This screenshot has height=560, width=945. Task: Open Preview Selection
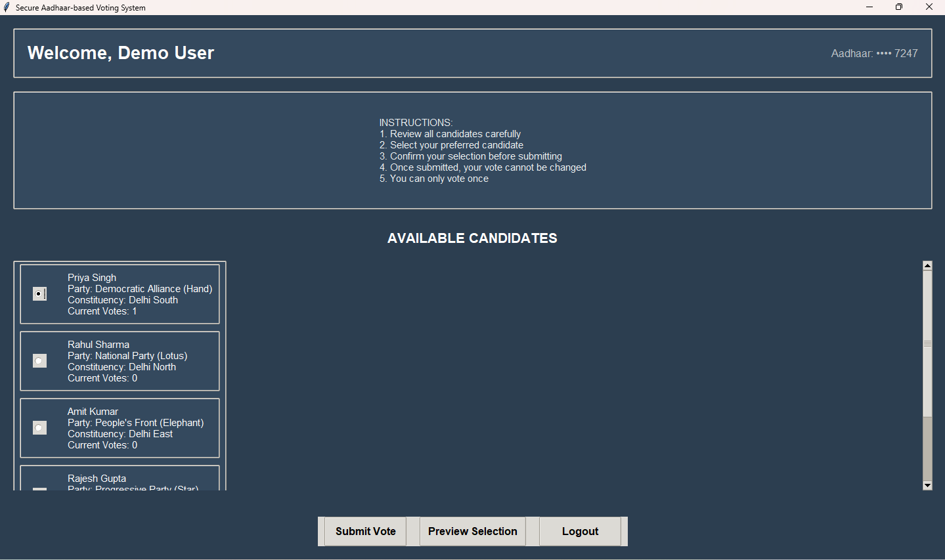[472, 531]
